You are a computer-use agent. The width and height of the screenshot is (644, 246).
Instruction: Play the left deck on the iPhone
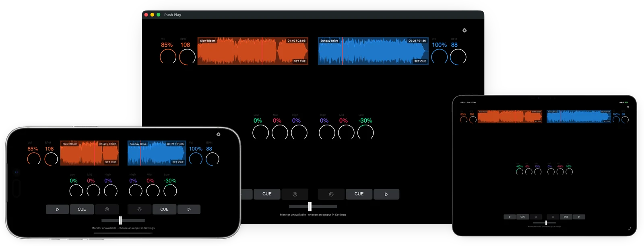[x=58, y=209]
